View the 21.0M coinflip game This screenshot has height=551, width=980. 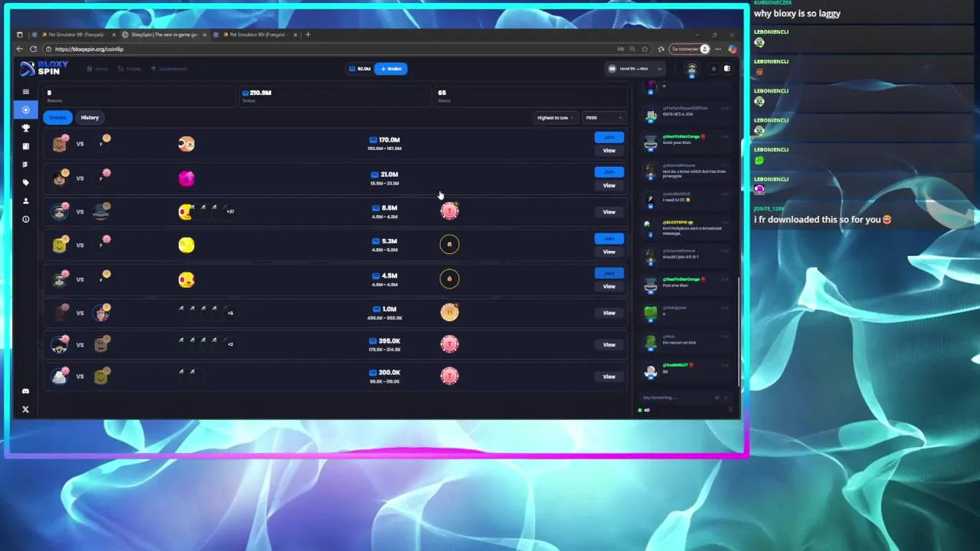(x=609, y=185)
